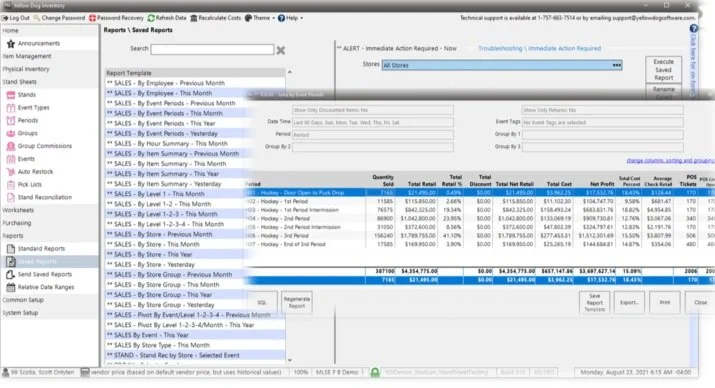Open the Help dropdown menu
This screenshot has height=388, width=715.
pyautogui.click(x=290, y=18)
